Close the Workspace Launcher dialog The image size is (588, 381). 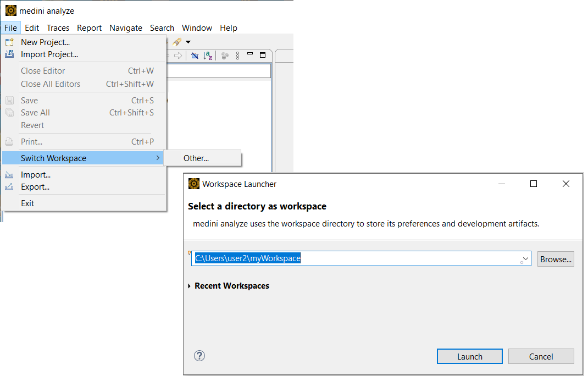pyautogui.click(x=566, y=184)
